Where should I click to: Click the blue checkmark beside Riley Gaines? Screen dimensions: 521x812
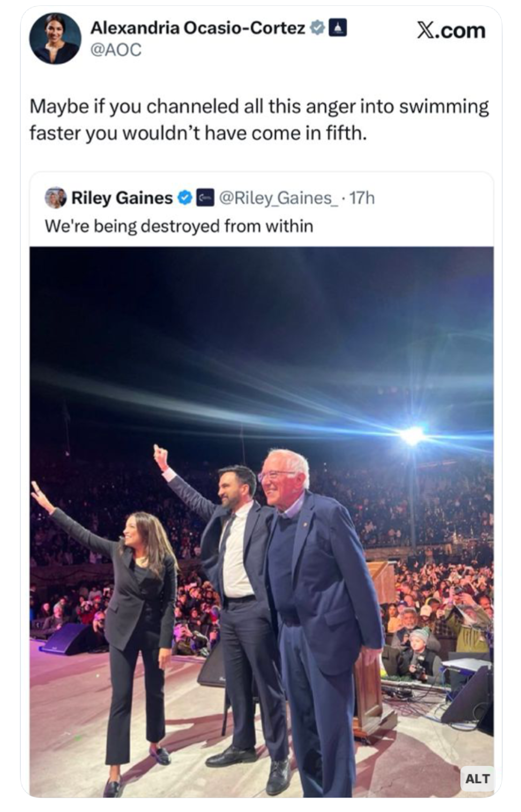coord(184,198)
